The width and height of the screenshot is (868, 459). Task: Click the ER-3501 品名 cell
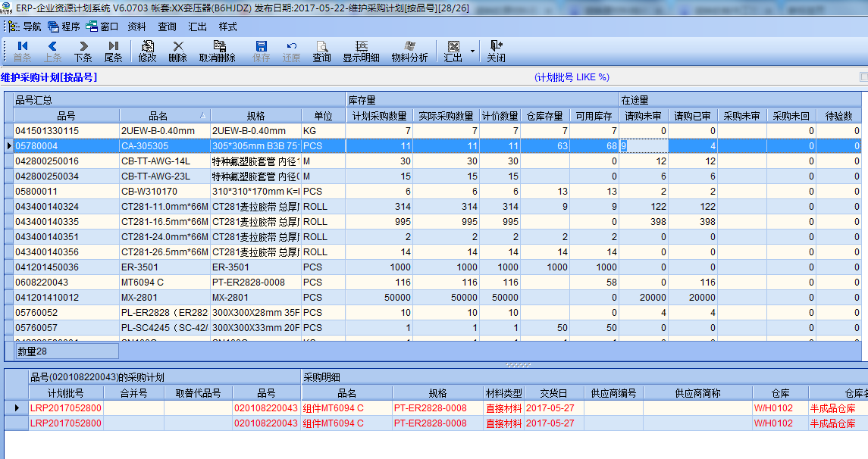(x=165, y=267)
